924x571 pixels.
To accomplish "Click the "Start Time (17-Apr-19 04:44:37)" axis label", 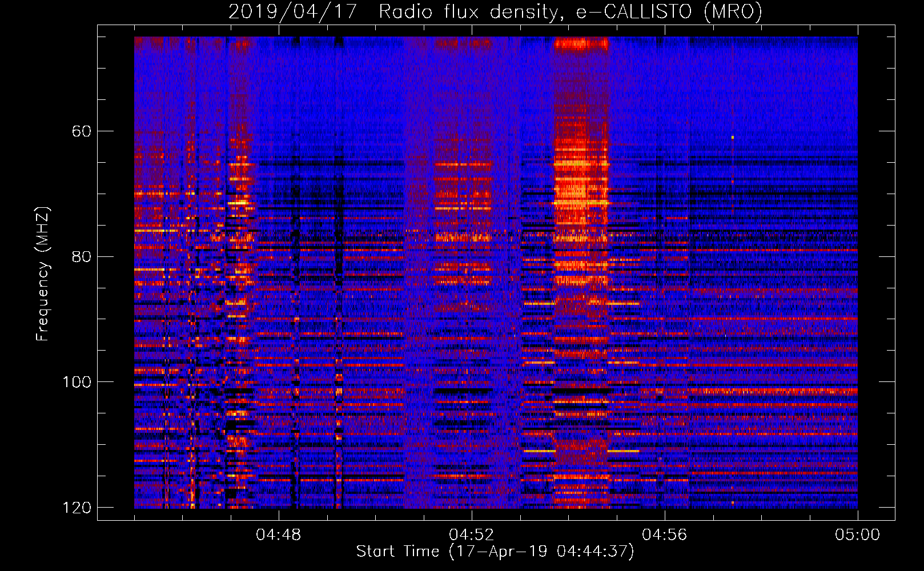I will 495,552.
